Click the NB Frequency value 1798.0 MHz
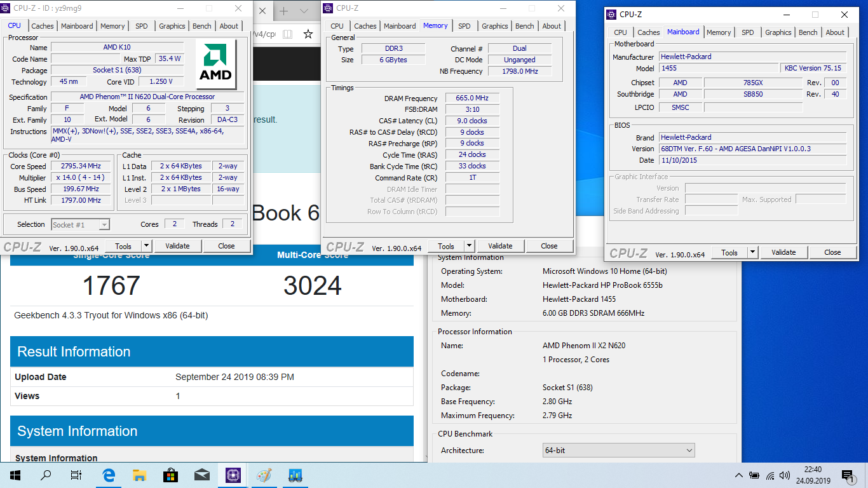 coord(520,71)
